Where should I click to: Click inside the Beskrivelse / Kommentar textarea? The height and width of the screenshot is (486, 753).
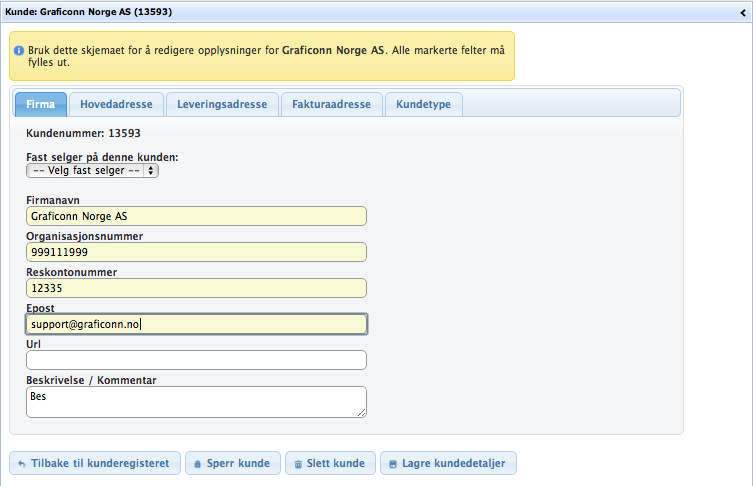196,401
